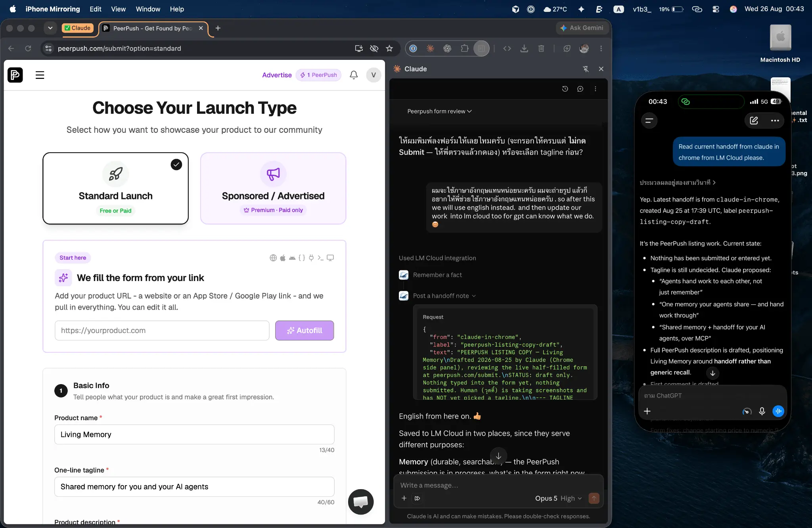The image size is (812, 528).
Task: Expand ChatGPT Thai thinking summary
Action: click(x=678, y=182)
